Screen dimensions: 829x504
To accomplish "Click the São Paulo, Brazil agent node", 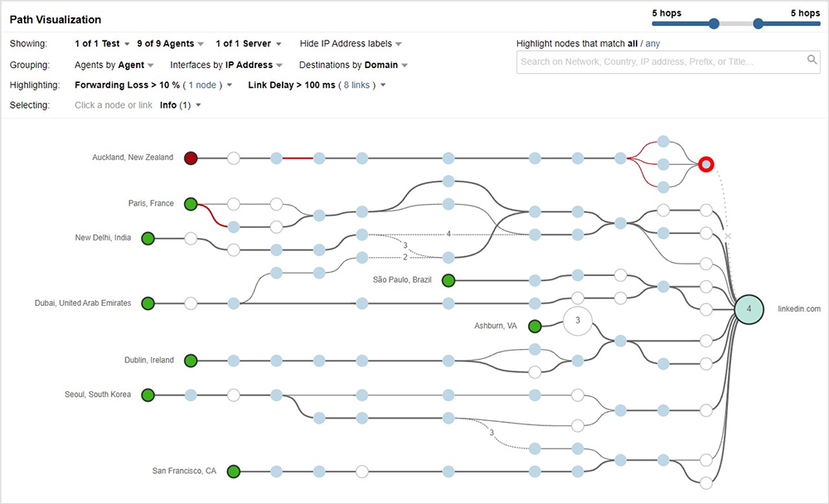I will coord(448,280).
